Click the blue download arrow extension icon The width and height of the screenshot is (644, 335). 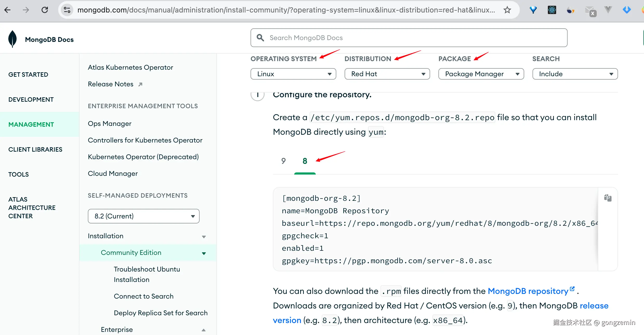point(627,10)
